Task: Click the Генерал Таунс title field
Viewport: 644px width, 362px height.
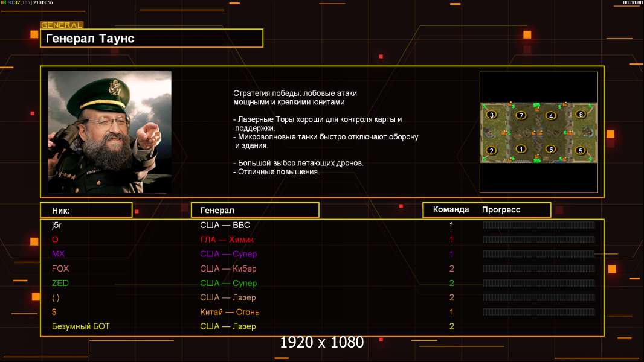Action: 152,38
